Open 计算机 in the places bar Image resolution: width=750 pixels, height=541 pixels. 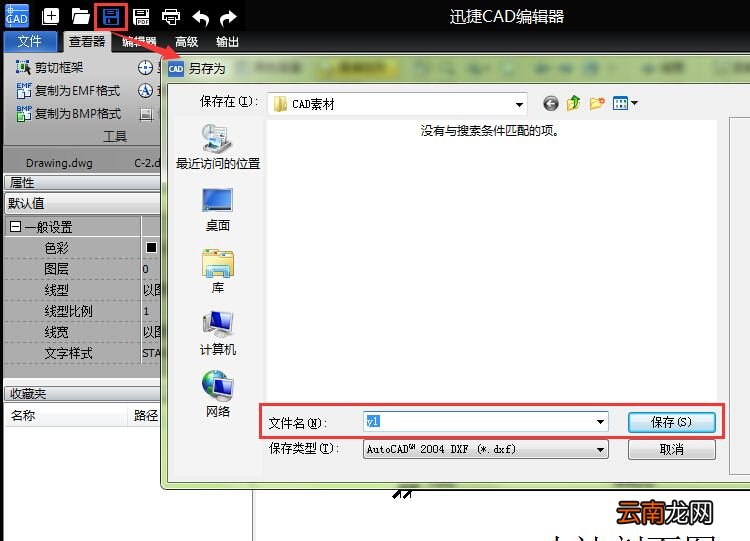[218, 333]
